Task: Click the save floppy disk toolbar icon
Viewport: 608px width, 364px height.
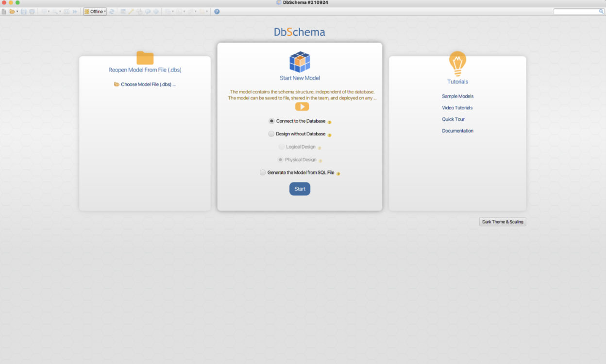Action: [24, 12]
